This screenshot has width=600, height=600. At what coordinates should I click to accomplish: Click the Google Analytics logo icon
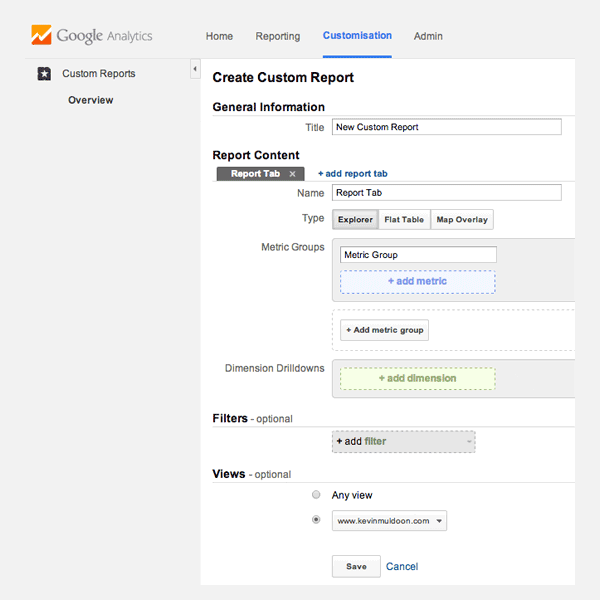point(41,35)
